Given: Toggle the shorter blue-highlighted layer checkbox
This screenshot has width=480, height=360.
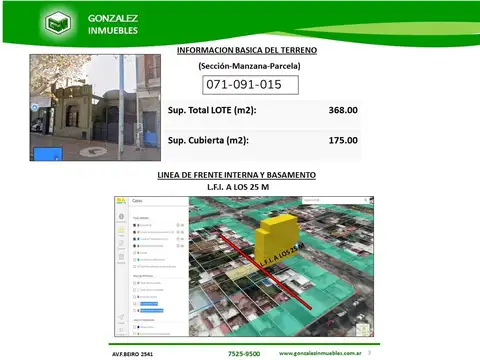Looking at the screenshot, I should pos(134,304).
